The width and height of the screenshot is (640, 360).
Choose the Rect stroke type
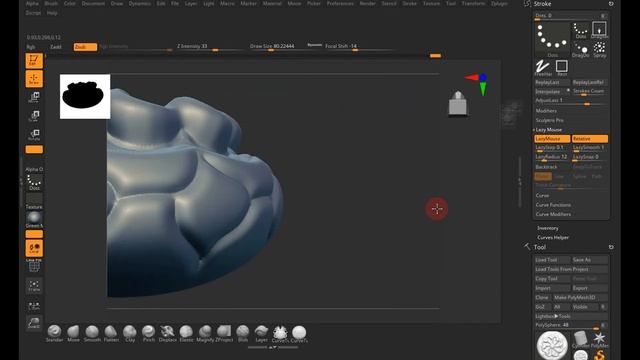tap(562, 68)
